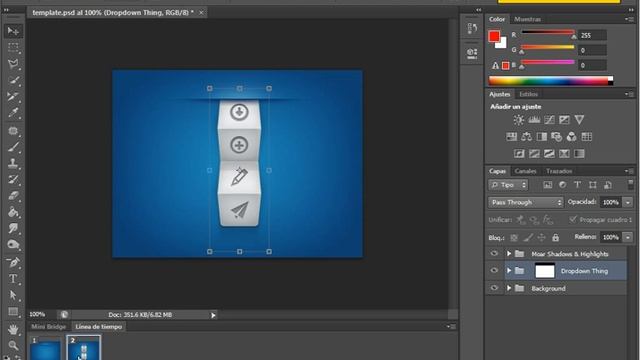Select the Eyedropper tool
This screenshot has width=640, height=360.
[13, 113]
